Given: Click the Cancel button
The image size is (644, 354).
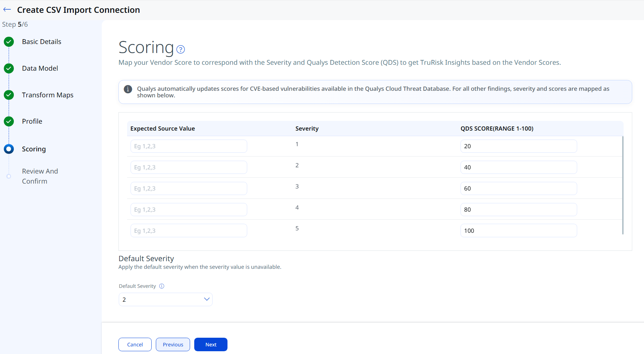Looking at the screenshot, I should [x=135, y=345].
